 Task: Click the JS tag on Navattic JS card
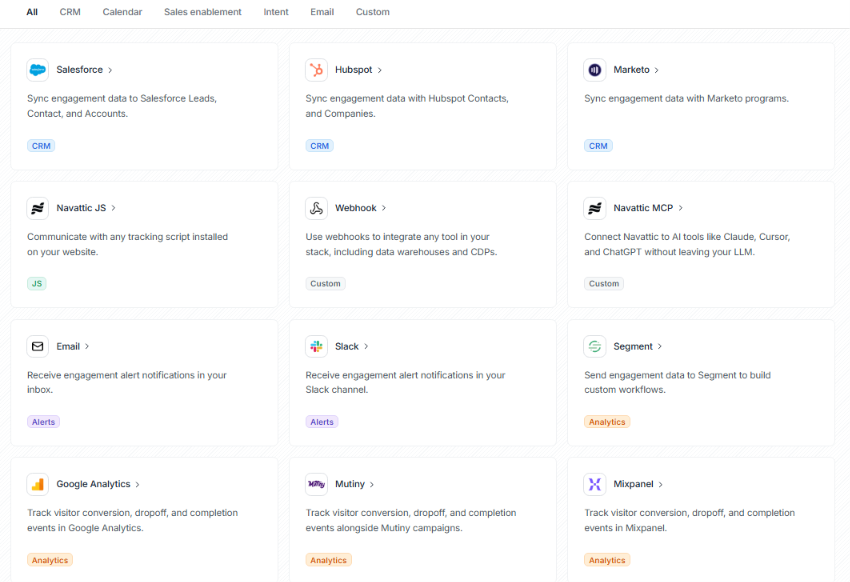[37, 283]
